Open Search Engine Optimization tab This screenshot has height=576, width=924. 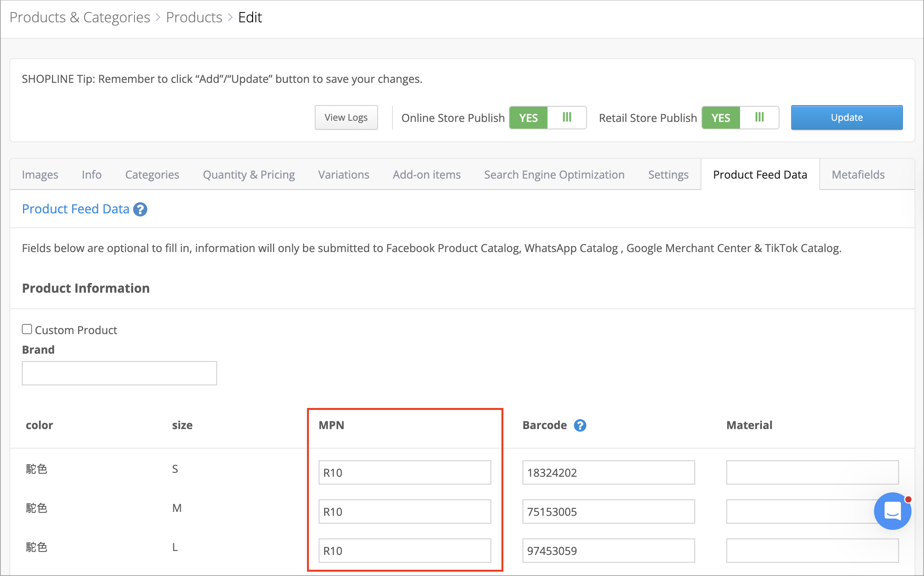554,174
